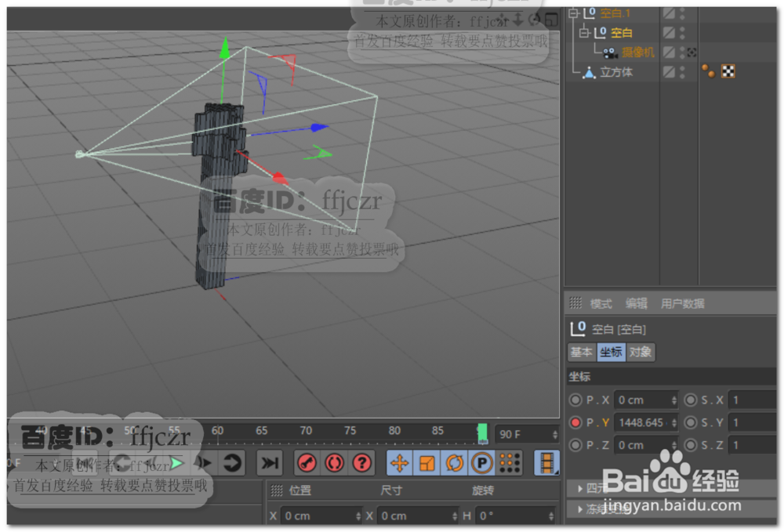Click layer square of 空白.1 row
The width and height of the screenshot is (784, 532).
(669, 13)
